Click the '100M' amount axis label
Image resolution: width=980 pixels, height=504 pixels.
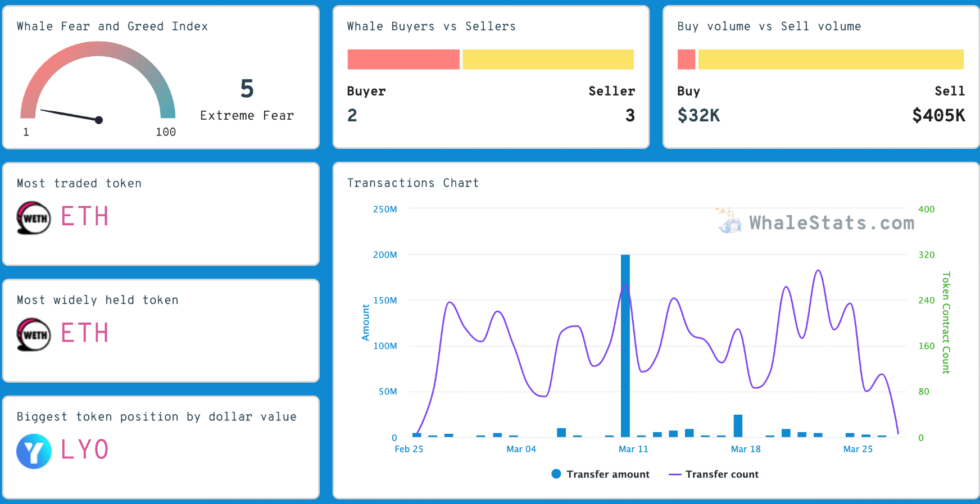(385, 346)
